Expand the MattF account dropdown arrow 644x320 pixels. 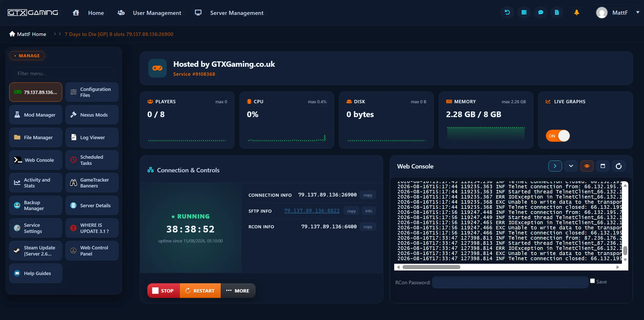pyautogui.click(x=638, y=12)
